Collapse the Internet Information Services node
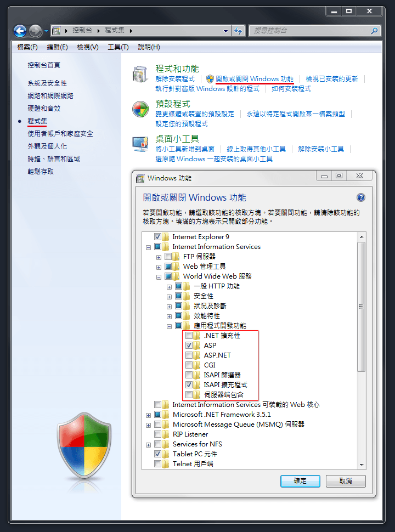The width and height of the screenshot is (395, 532). [148, 247]
